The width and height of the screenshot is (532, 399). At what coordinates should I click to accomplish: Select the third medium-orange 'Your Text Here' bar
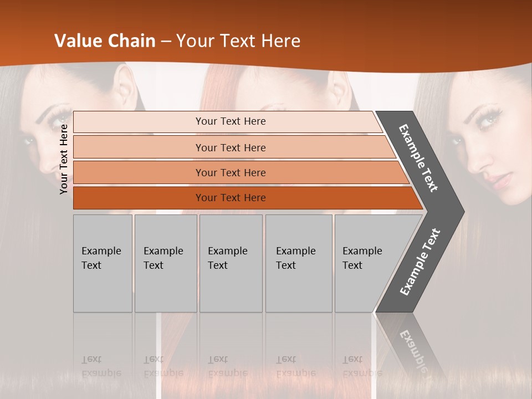click(241, 172)
